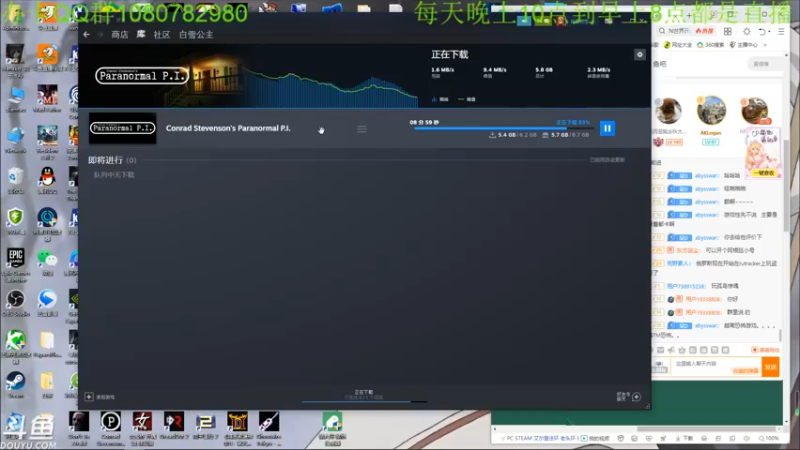The image size is (800, 450).
Task: Expand the bookmarks bar overflow arrow
Action: click(765, 45)
